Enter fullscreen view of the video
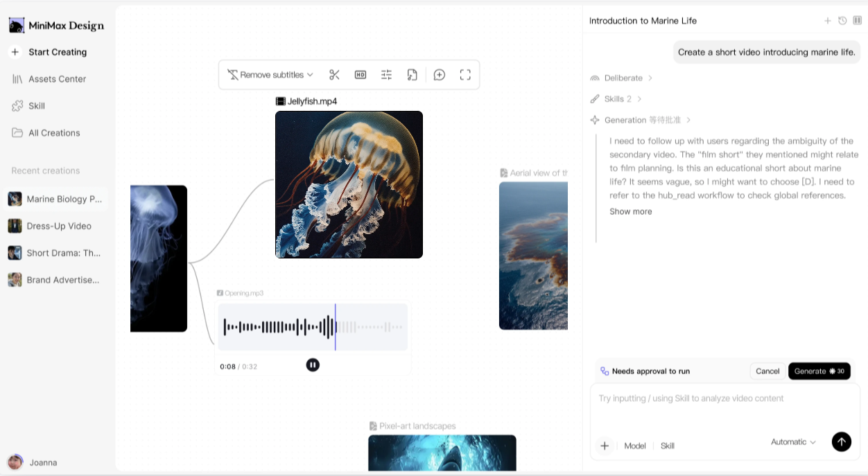The width and height of the screenshot is (868, 476). pyautogui.click(x=465, y=75)
